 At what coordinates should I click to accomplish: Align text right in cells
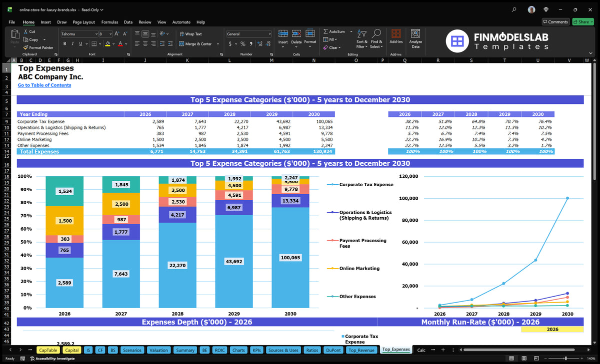pyautogui.click(x=153, y=44)
